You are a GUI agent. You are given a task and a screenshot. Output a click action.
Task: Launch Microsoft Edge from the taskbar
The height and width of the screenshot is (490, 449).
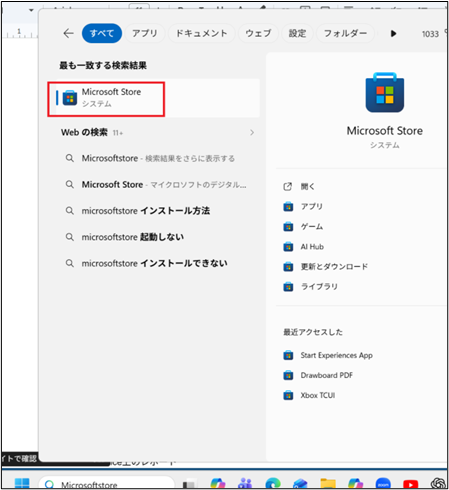coord(273,484)
